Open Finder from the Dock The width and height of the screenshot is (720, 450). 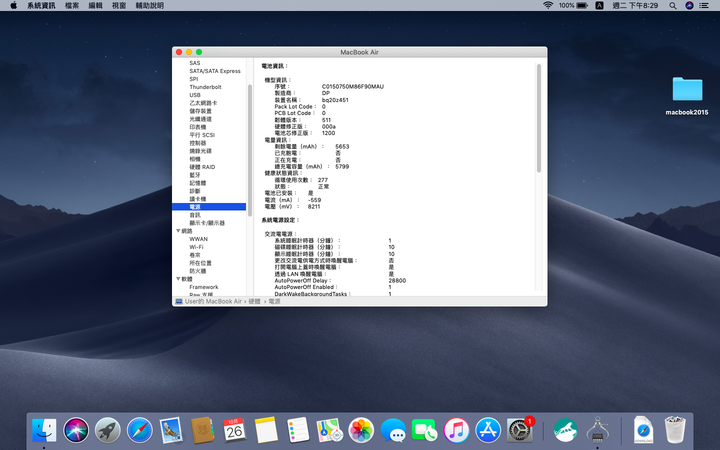44,431
